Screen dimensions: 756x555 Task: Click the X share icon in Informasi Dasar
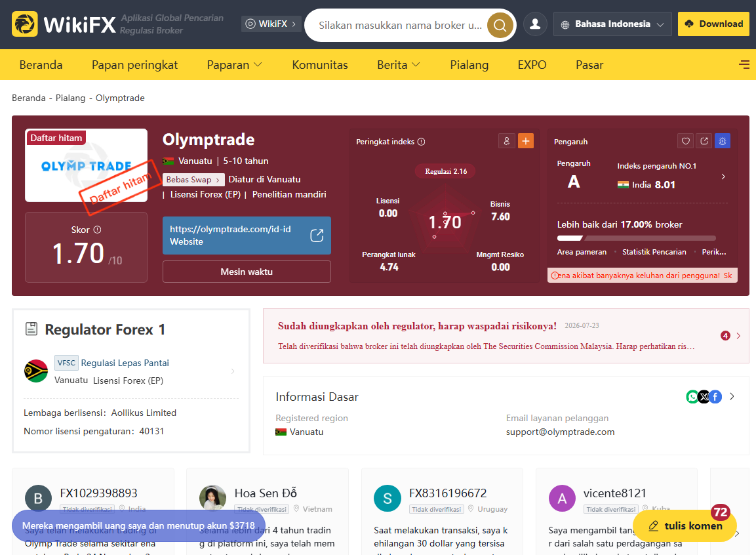(704, 396)
